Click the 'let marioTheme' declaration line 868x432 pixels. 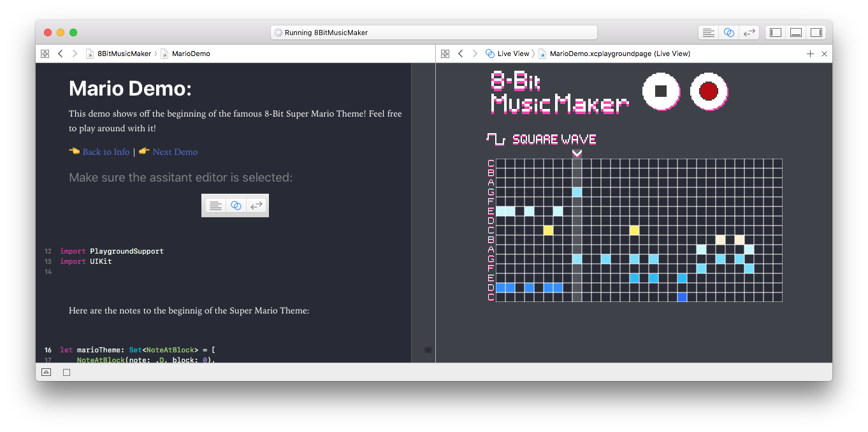138,350
